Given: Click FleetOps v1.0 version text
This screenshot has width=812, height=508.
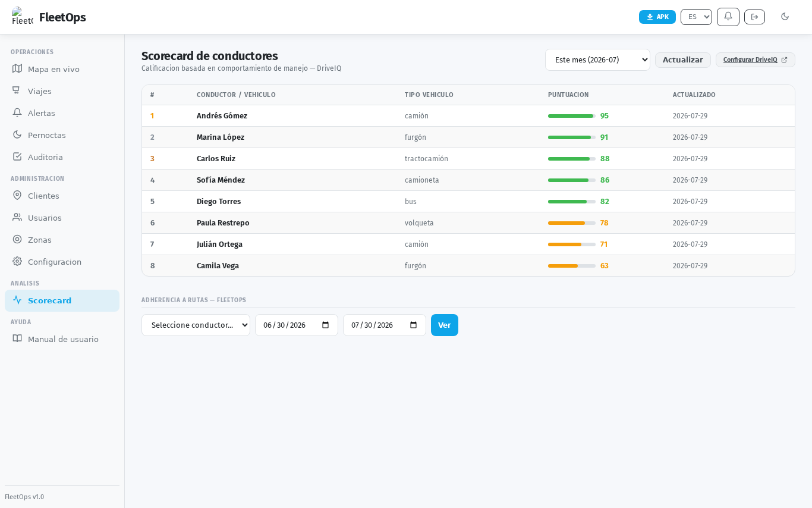Looking at the screenshot, I should pyautogui.click(x=24, y=497).
